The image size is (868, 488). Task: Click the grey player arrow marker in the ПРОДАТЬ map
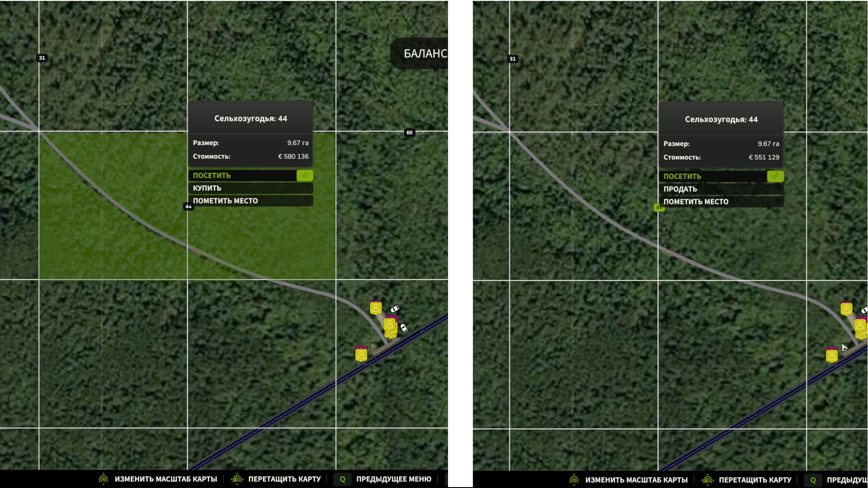click(x=844, y=348)
